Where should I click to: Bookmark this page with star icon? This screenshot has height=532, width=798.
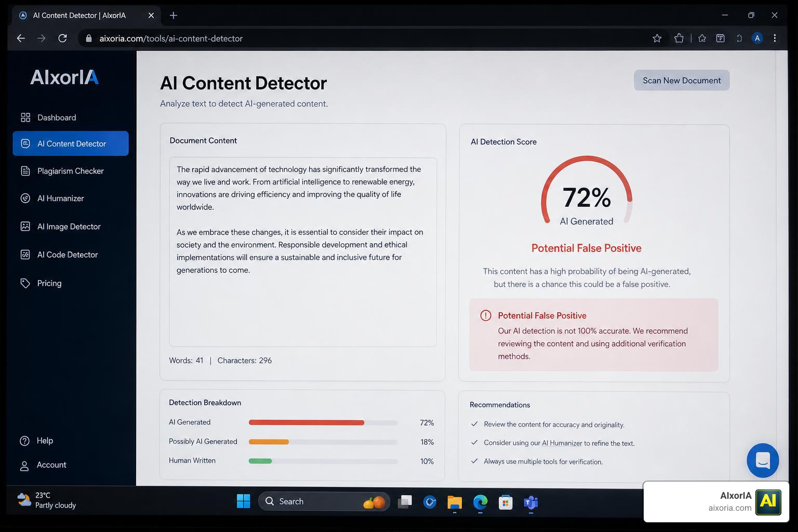657,38
